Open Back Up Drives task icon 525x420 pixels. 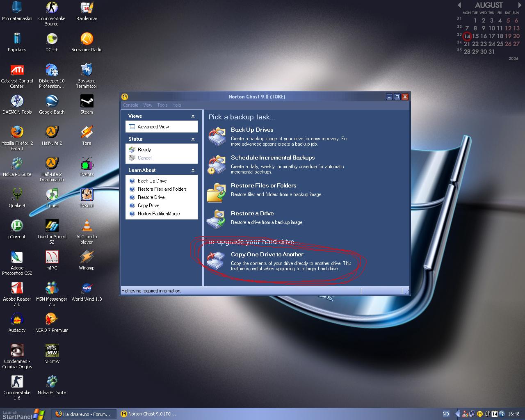[217, 137]
